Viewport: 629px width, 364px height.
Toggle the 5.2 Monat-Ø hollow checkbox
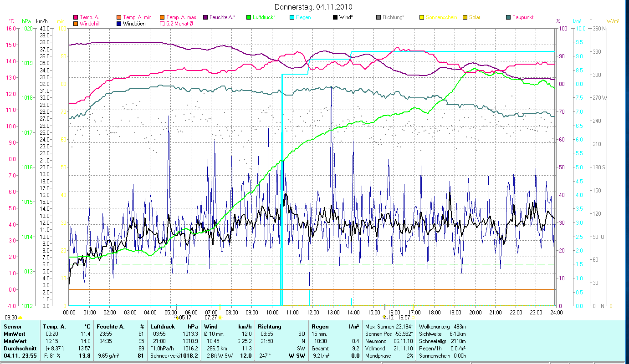pyautogui.click(x=162, y=23)
